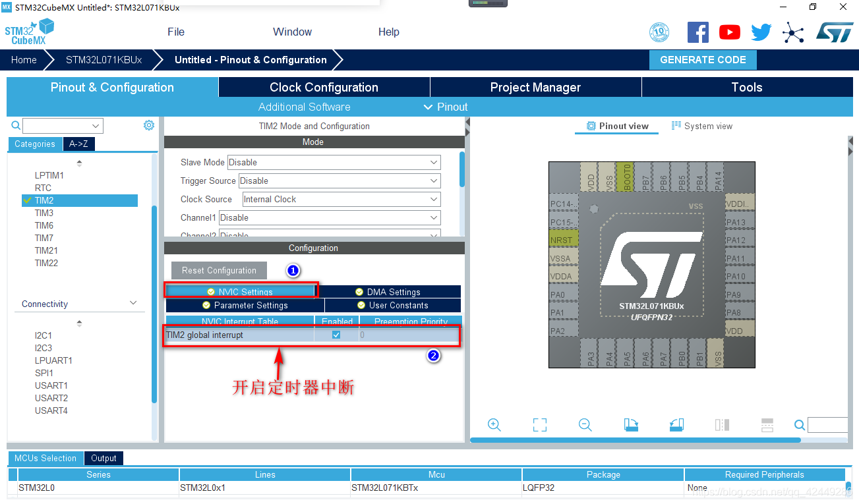Click the Mode panel vertical scrollbar
The image size is (859, 504).
click(x=461, y=169)
